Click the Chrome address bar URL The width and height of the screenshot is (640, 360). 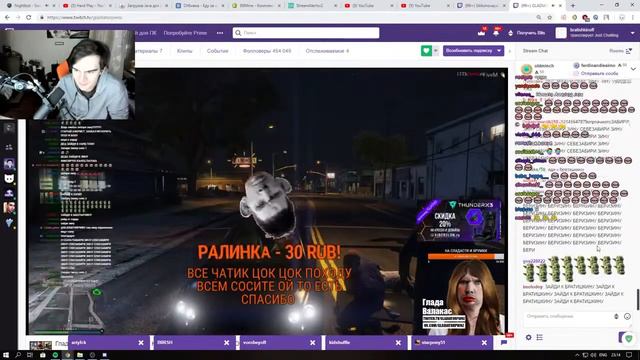[84, 18]
